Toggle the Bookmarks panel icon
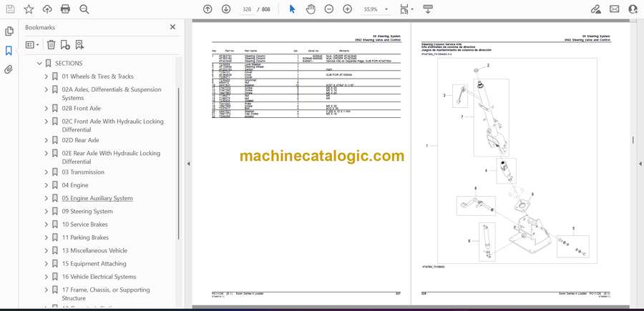Viewport: 644px width, 311px height. [9, 51]
